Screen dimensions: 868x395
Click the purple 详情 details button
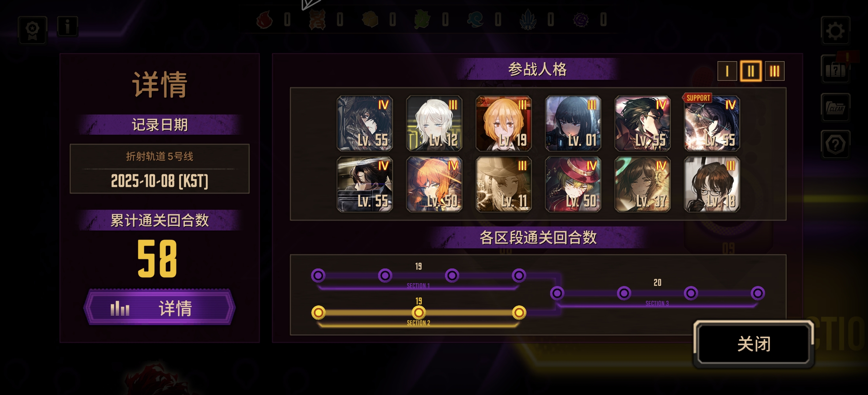pyautogui.click(x=160, y=308)
